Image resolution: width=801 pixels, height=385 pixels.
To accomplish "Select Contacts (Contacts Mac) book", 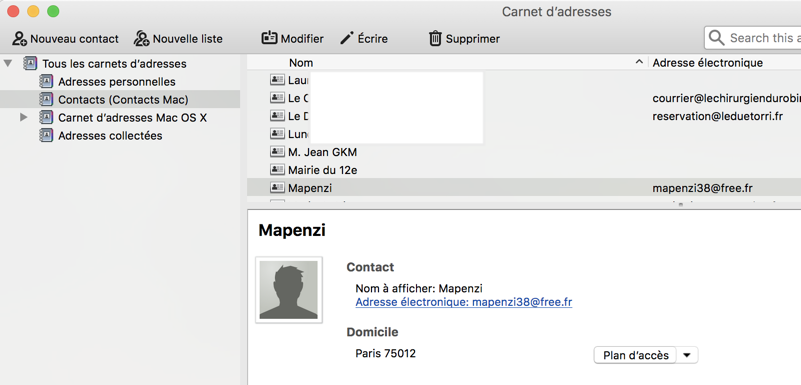I will [123, 100].
